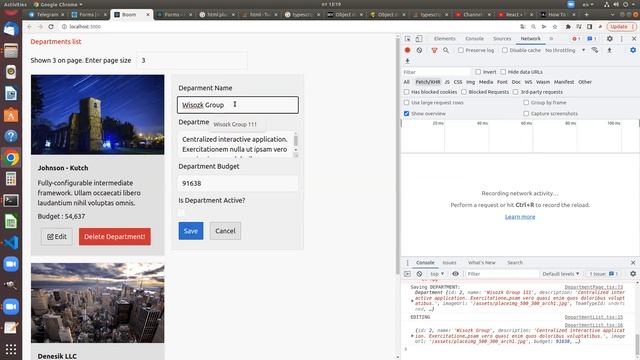Image resolution: width=640 pixels, height=360 pixels.
Task: Toggle the device toolbar icon in DevTools
Action: click(x=419, y=39)
